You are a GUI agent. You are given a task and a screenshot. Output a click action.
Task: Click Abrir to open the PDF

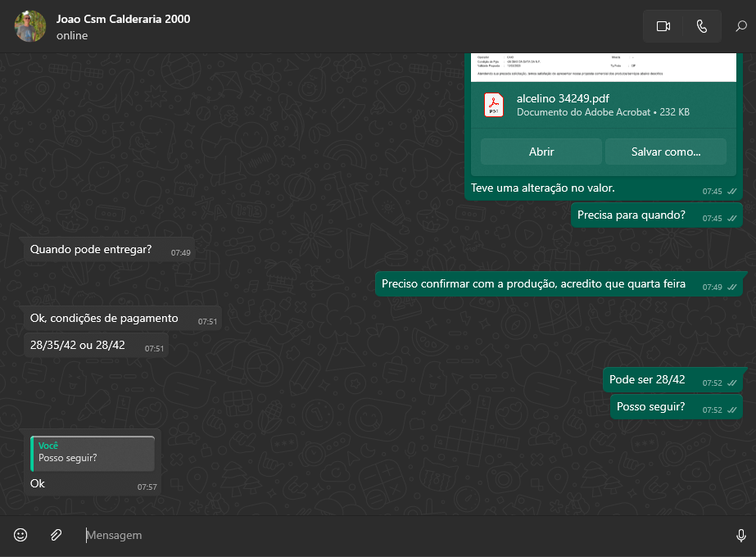[541, 152]
